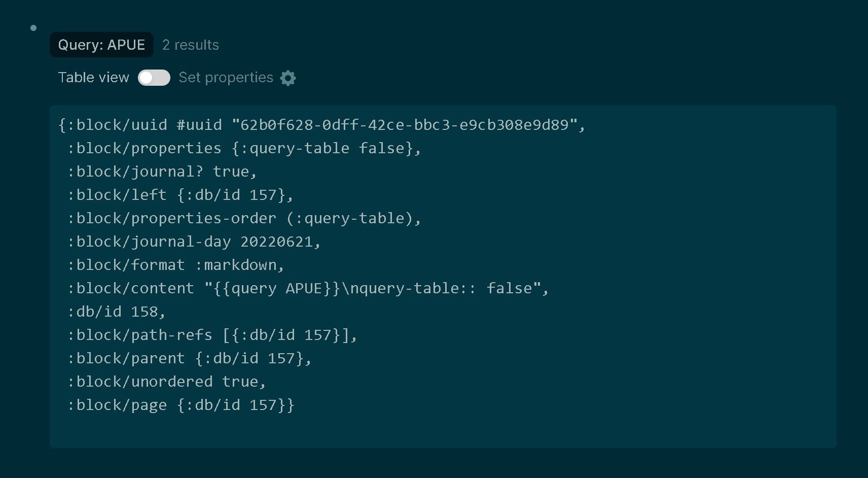Click the "2 results" label
The image size is (868, 478).
click(x=190, y=45)
